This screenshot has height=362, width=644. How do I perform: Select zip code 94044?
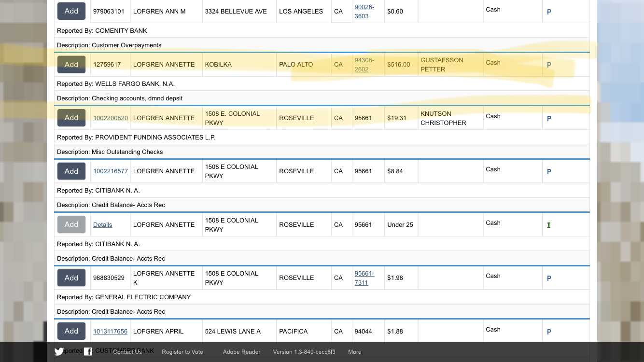(364, 331)
